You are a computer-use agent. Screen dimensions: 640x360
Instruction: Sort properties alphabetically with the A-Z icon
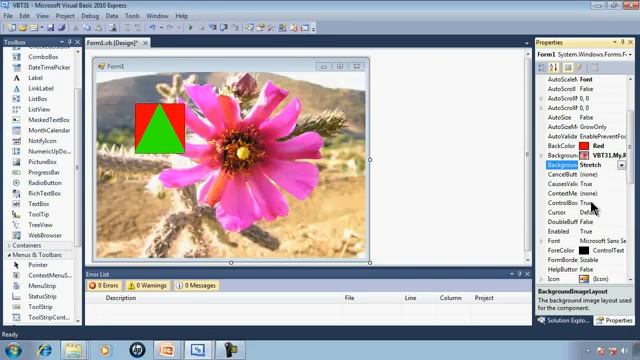[553, 67]
